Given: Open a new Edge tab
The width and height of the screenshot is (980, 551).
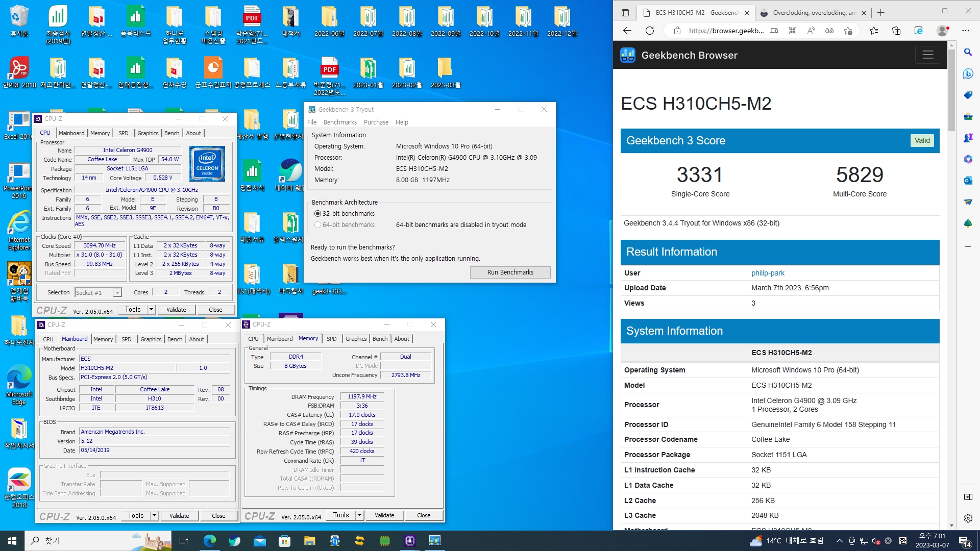Looking at the screenshot, I should [x=881, y=13].
